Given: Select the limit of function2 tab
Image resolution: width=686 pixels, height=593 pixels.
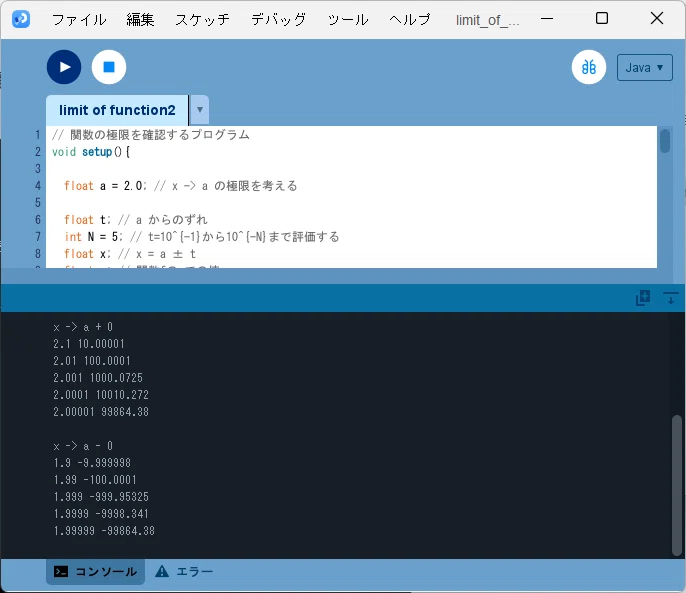Looking at the screenshot, I should coord(117,110).
